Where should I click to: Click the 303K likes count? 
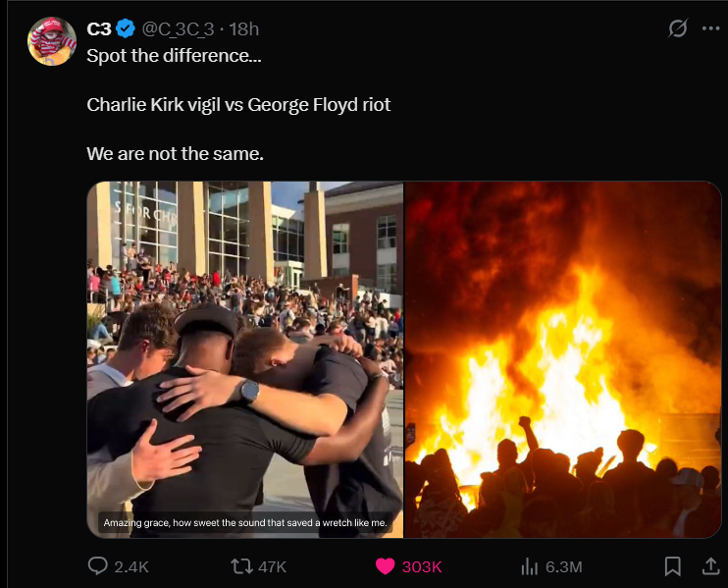[x=422, y=567]
